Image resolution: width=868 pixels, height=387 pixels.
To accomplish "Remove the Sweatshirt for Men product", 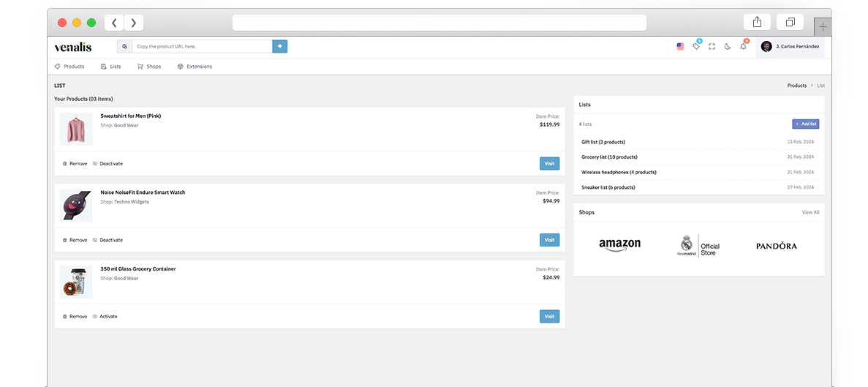I will coord(75,164).
